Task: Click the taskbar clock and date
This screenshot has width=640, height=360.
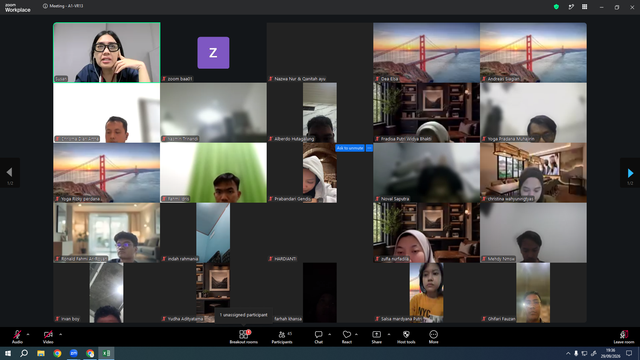Action: click(x=611, y=353)
